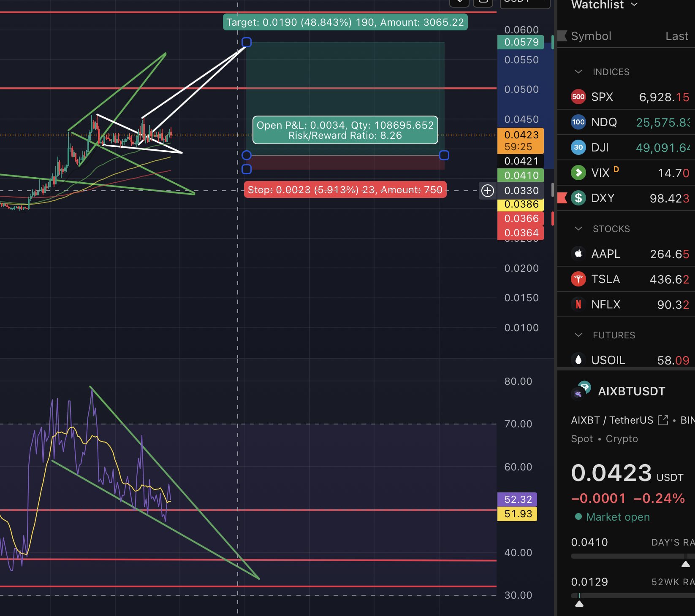The width and height of the screenshot is (695, 616).
Task: Click DXY last price 98.423
Action: click(670, 199)
